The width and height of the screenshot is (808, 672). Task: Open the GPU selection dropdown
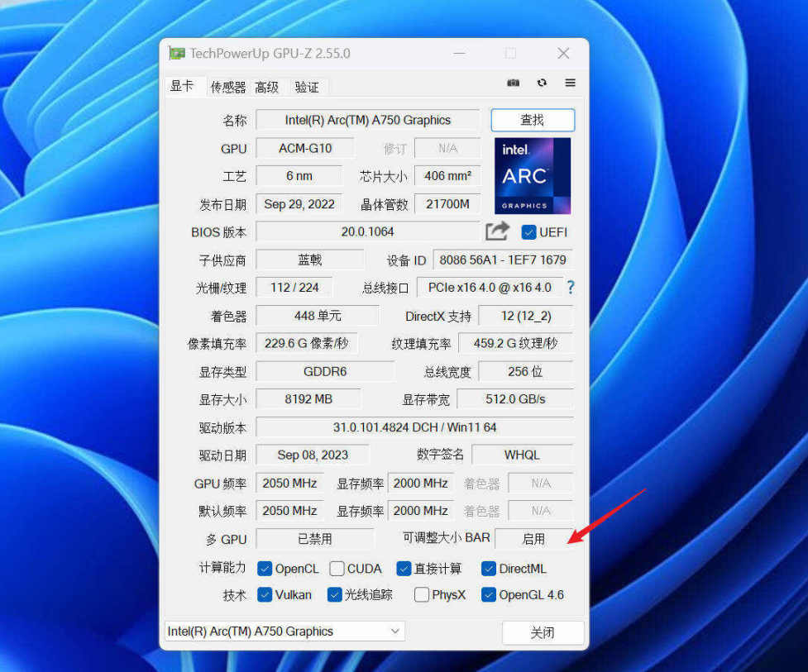[285, 631]
